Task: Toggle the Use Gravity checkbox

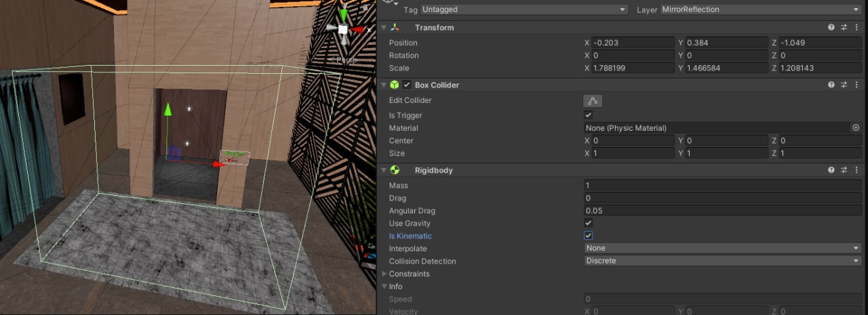Action: [x=589, y=224]
